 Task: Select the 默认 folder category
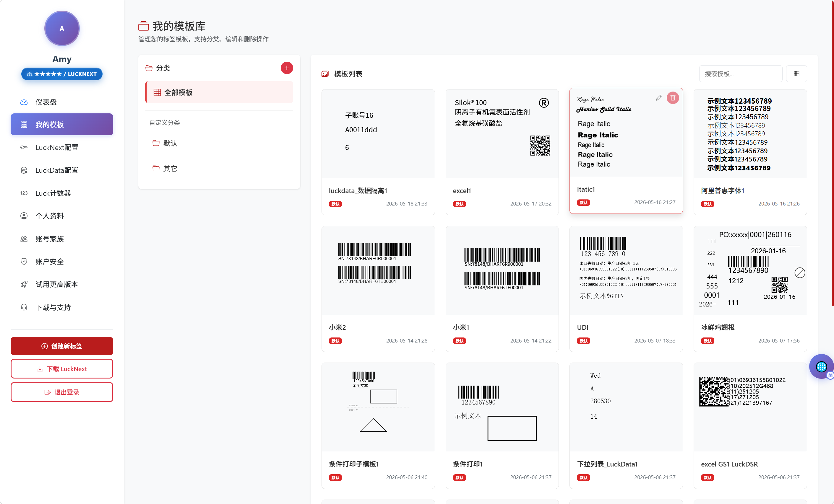pyautogui.click(x=219, y=143)
